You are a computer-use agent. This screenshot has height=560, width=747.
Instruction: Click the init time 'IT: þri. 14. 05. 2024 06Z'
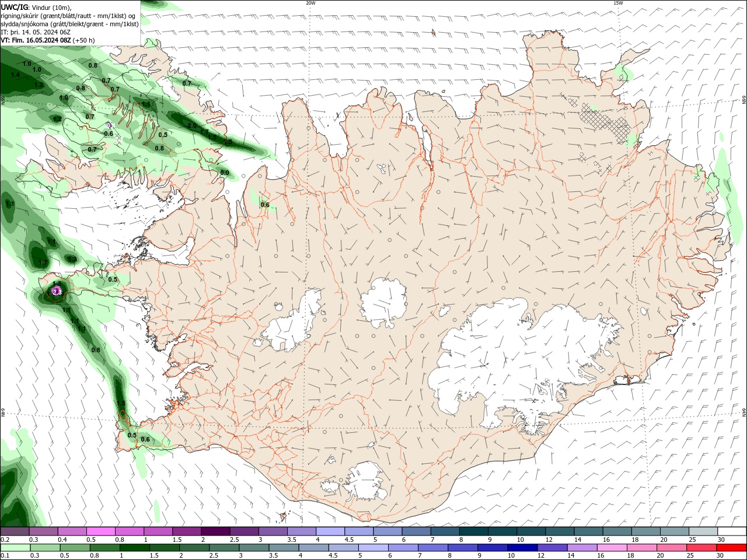coord(36,32)
